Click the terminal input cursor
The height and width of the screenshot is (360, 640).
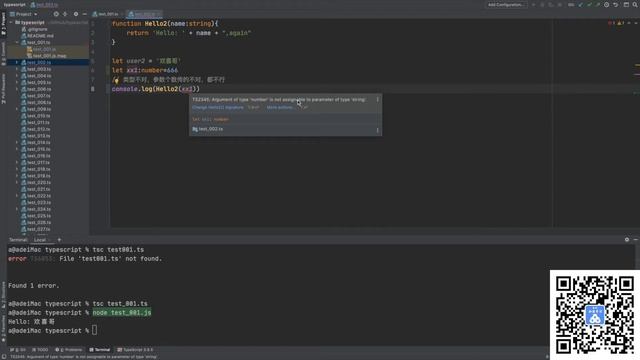[x=94, y=330]
